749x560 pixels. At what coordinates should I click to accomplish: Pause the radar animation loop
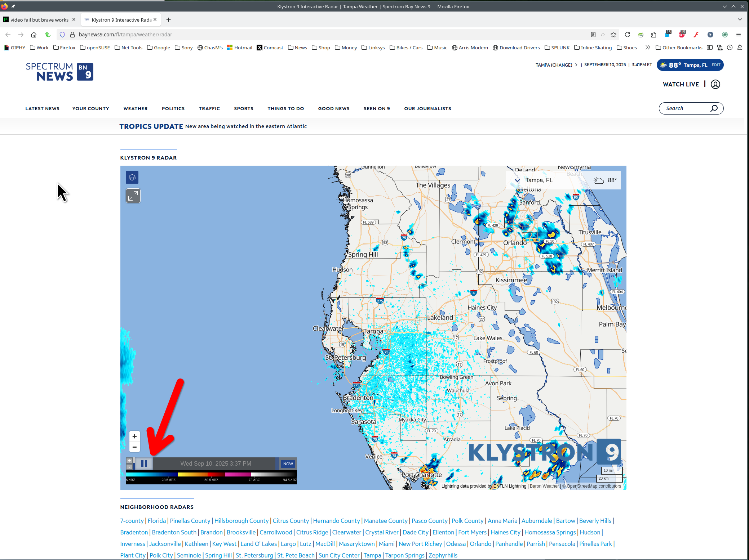pyautogui.click(x=144, y=463)
